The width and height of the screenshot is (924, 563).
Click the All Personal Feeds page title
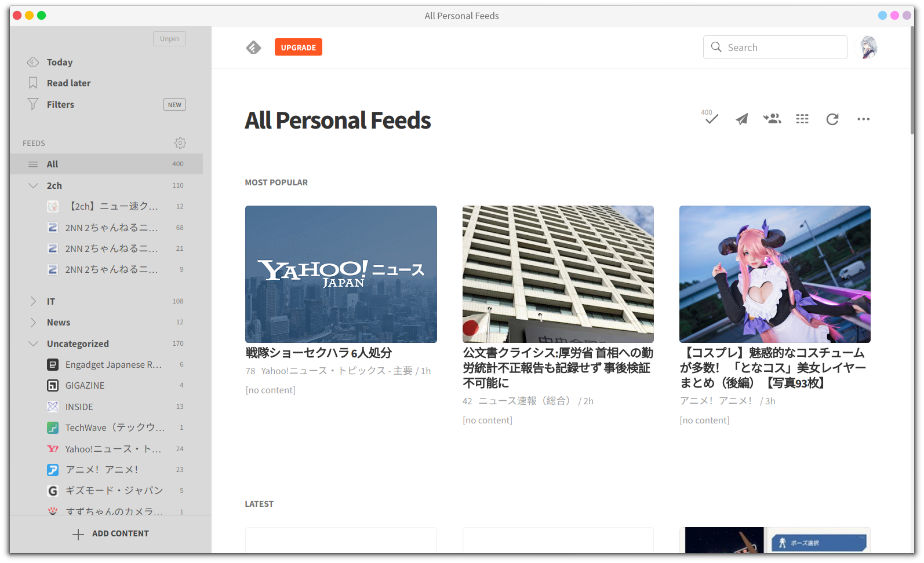[338, 120]
